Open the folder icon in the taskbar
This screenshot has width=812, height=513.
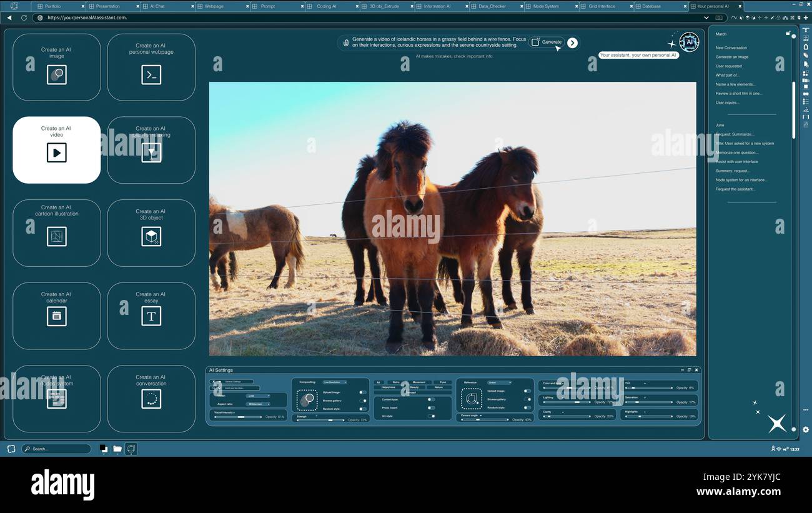tap(117, 449)
